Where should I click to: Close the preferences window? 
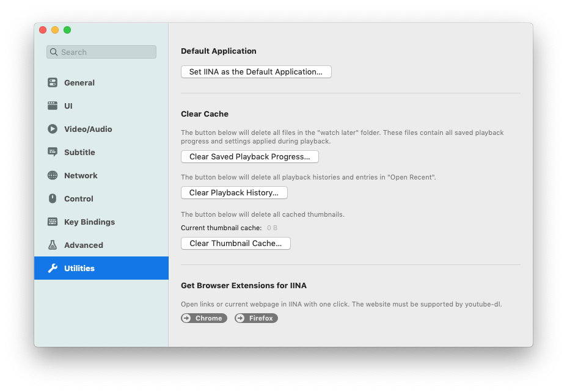pos(43,30)
